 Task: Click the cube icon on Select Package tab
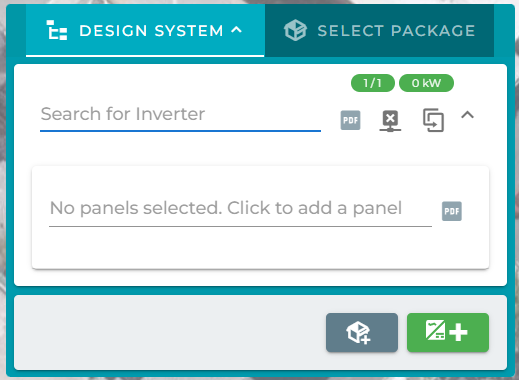click(x=295, y=30)
